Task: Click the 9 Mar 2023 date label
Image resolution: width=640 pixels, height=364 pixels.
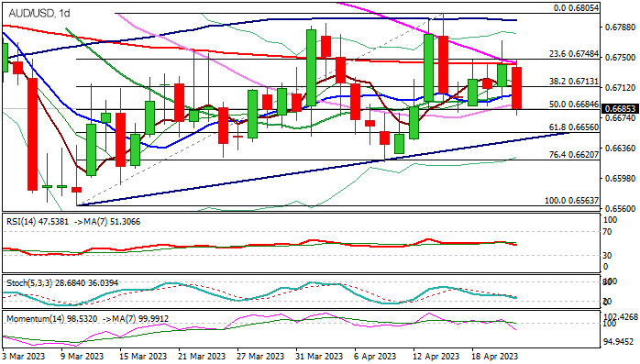Action: click(82, 357)
